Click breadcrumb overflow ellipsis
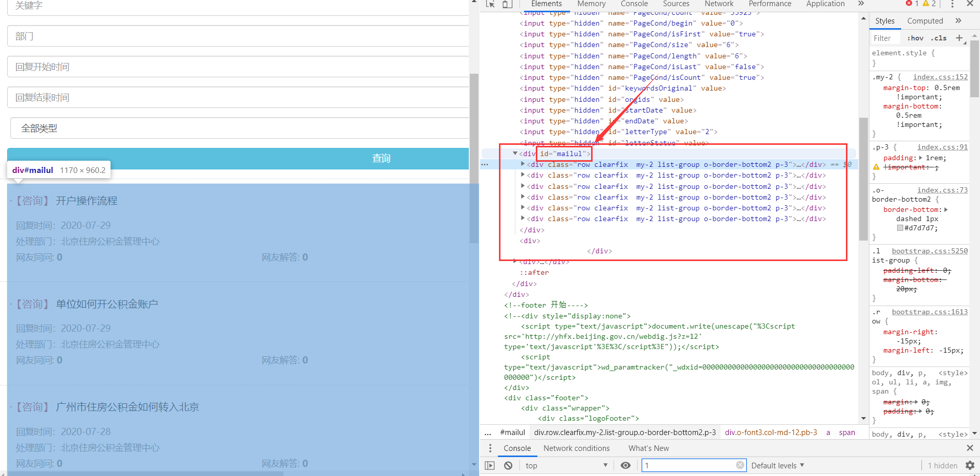 click(488, 432)
